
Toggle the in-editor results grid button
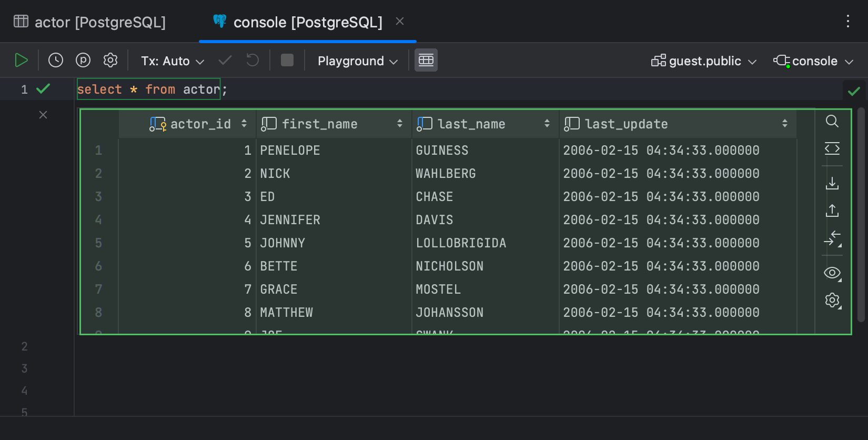[426, 61]
